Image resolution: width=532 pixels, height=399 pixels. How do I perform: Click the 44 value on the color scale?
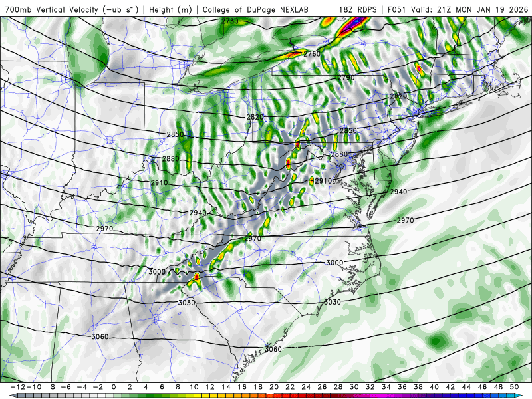coord(466,387)
